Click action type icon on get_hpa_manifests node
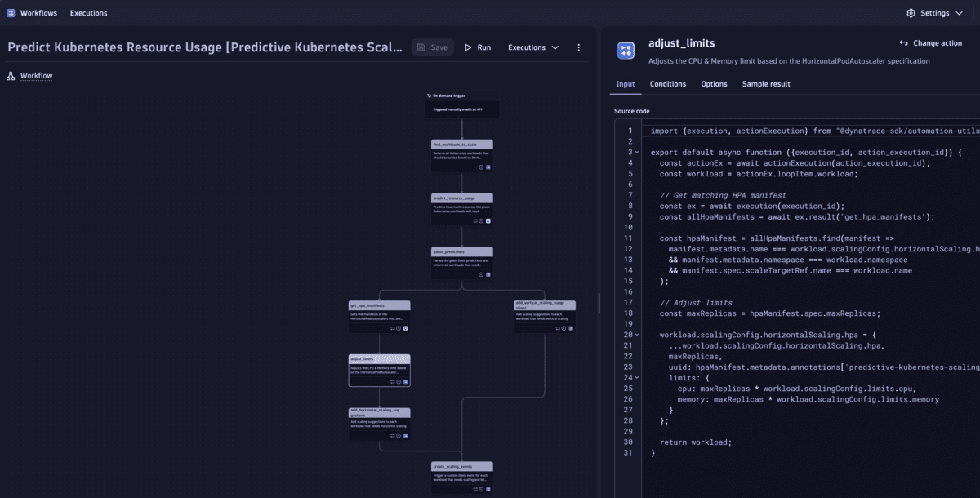Viewport: 980px width, 498px height. coord(406,328)
